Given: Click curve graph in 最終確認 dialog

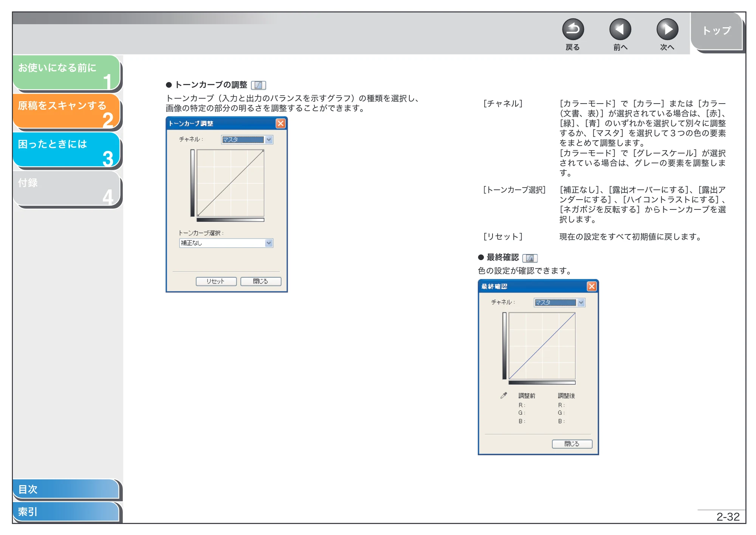Looking at the screenshot, I should click(x=542, y=346).
